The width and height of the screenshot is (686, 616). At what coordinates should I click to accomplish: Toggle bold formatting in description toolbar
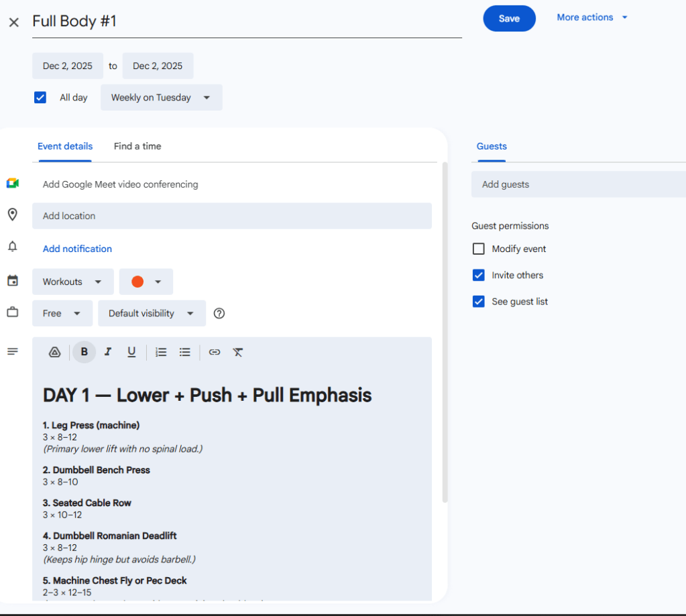point(84,352)
